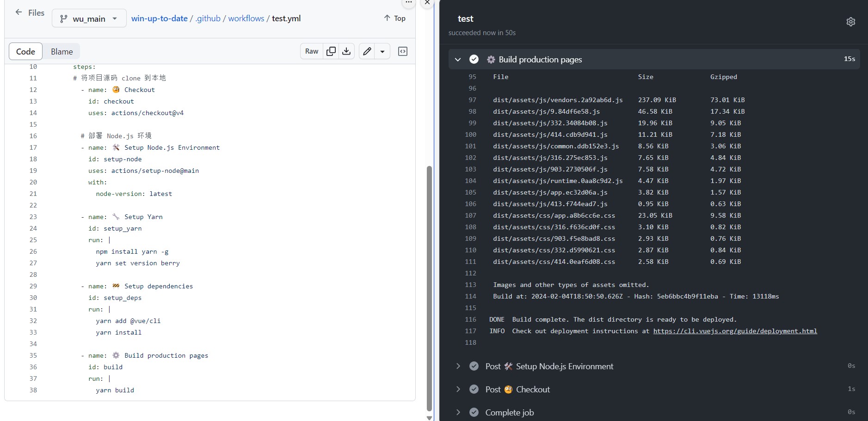This screenshot has width=868, height=421.
Task: Switch to the Blame tab
Action: click(62, 51)
